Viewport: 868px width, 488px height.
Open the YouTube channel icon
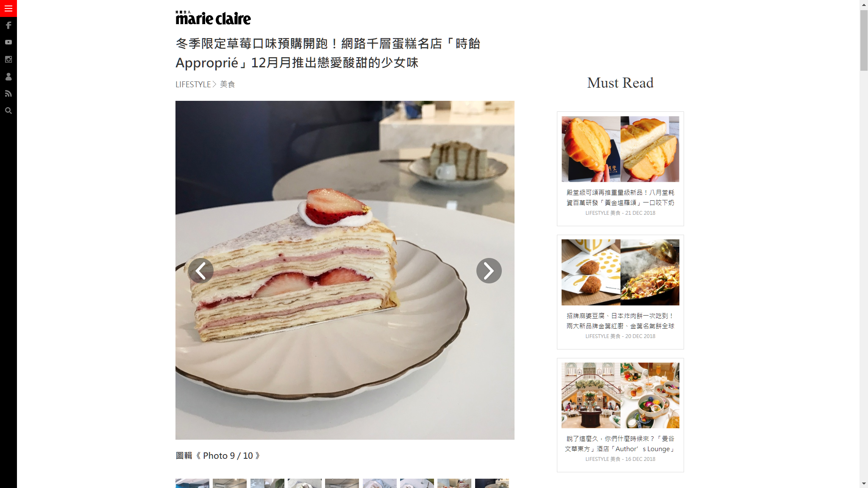(x=8, y=42)
